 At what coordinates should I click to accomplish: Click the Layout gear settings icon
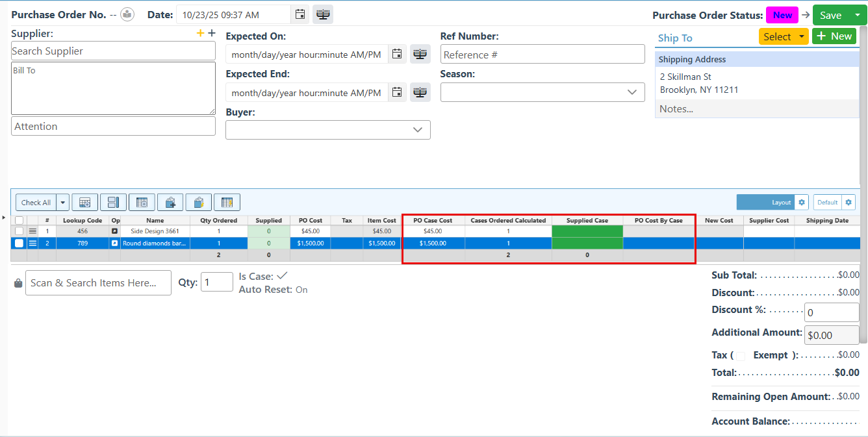coord(802,203)
